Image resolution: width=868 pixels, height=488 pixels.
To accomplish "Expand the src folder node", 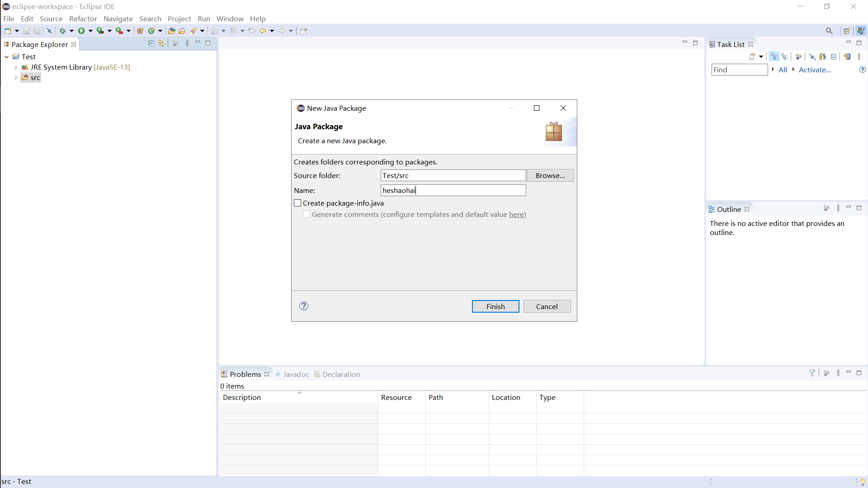I will [16, 78].
